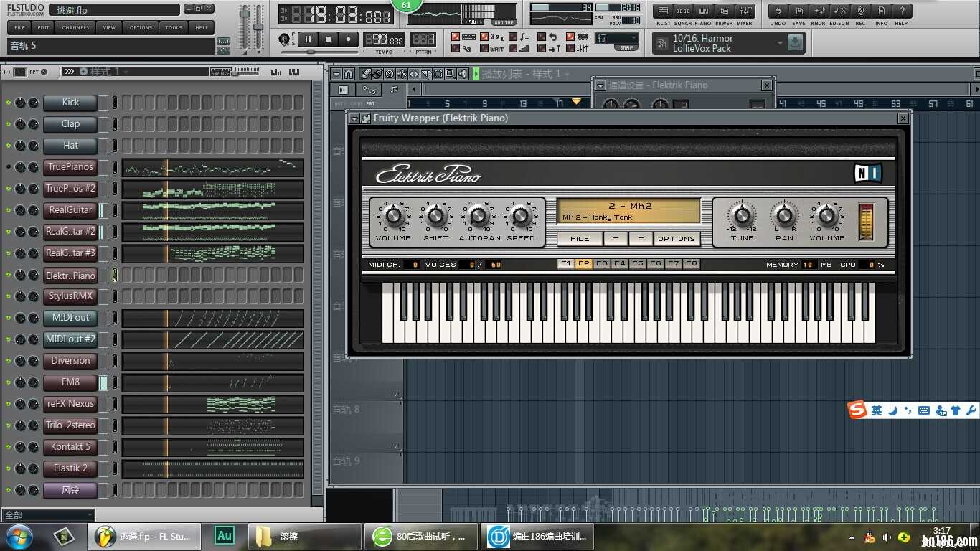
Task: Select the F3 preset slot button
Action: point(602,264)
